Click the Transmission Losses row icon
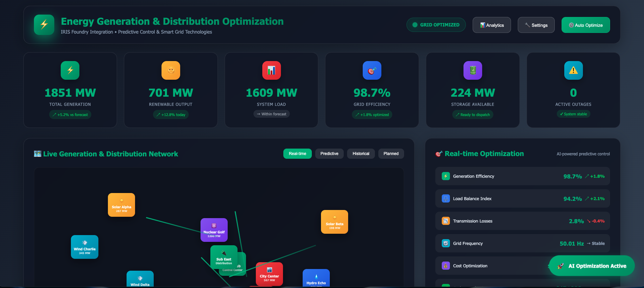This screenshot has width=644, height=288. (446, 221)
